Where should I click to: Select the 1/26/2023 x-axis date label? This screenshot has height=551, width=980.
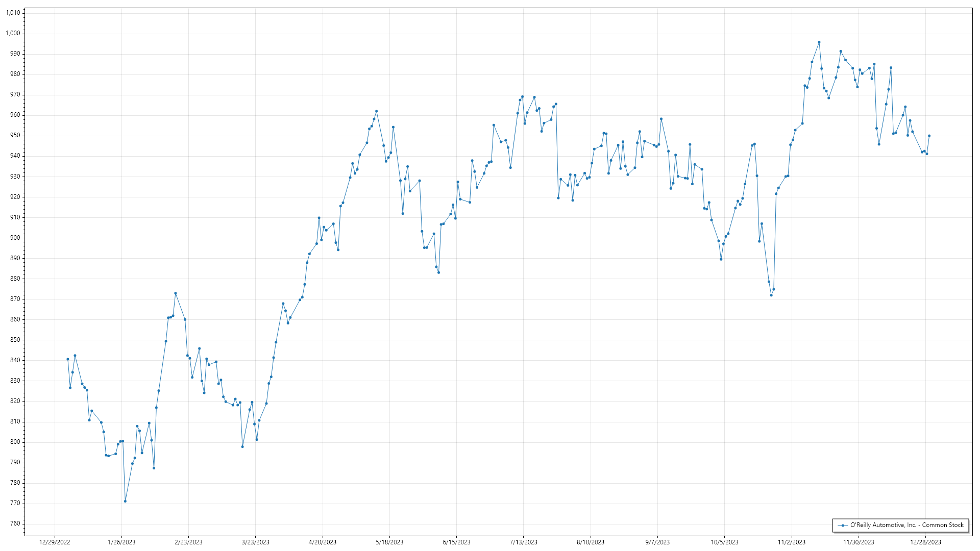tap(121, 542)
